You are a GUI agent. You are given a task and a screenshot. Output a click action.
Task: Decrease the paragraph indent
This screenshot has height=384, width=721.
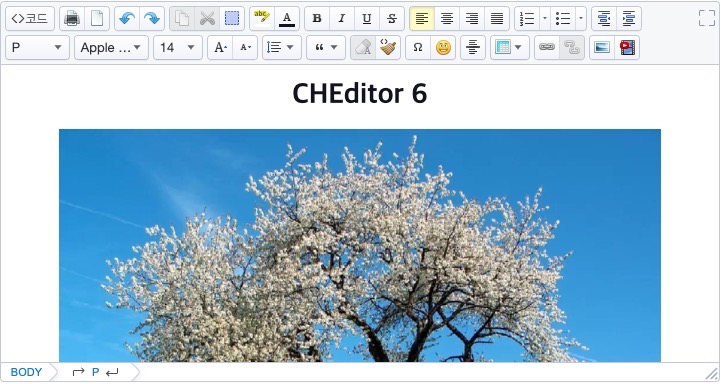pyautogui.click(x=604, y=18)
